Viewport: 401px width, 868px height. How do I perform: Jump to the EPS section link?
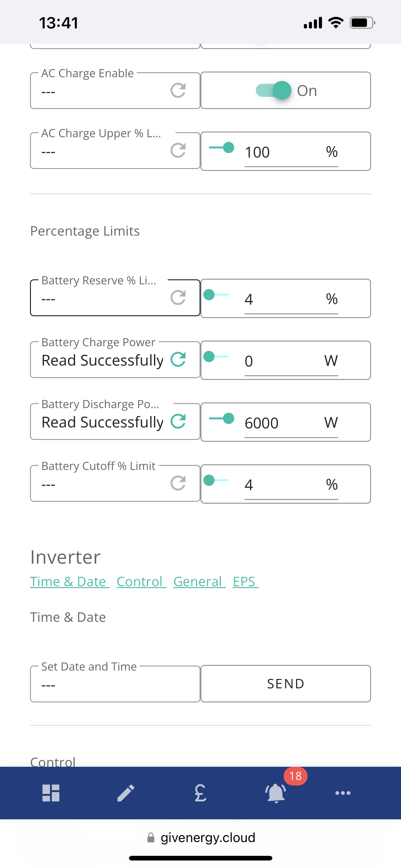(246, 581)
